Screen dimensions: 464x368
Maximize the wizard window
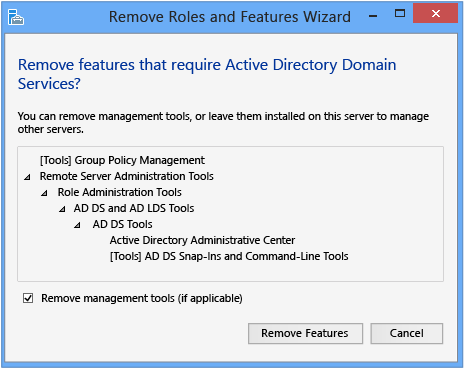coord(400,13)
